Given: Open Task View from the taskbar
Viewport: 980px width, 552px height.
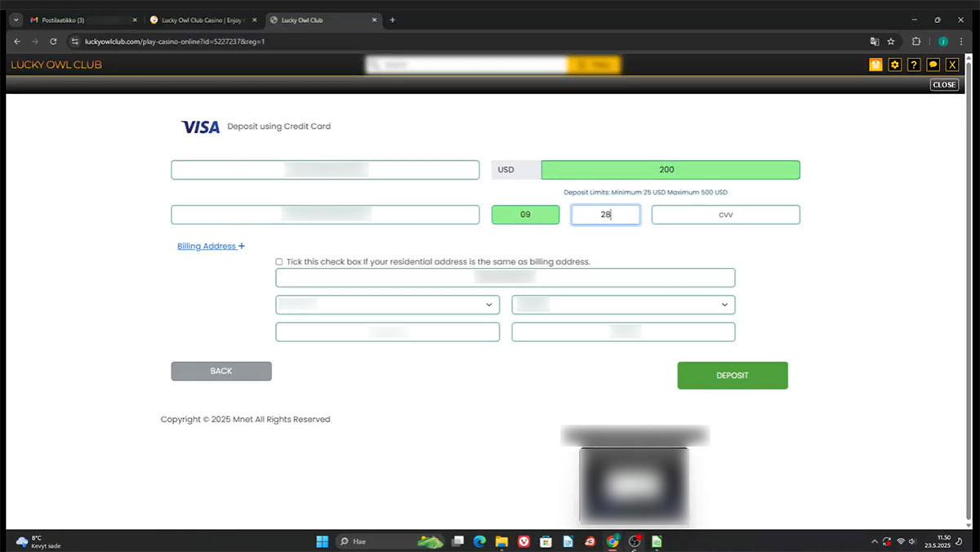Looking at the screenshot, I should click(x=458, y=541).
